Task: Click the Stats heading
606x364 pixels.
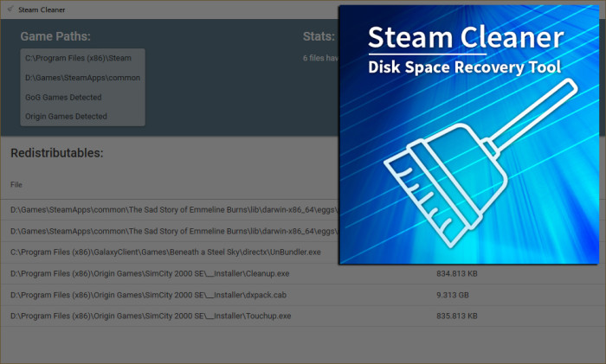Action: point(319,36)
